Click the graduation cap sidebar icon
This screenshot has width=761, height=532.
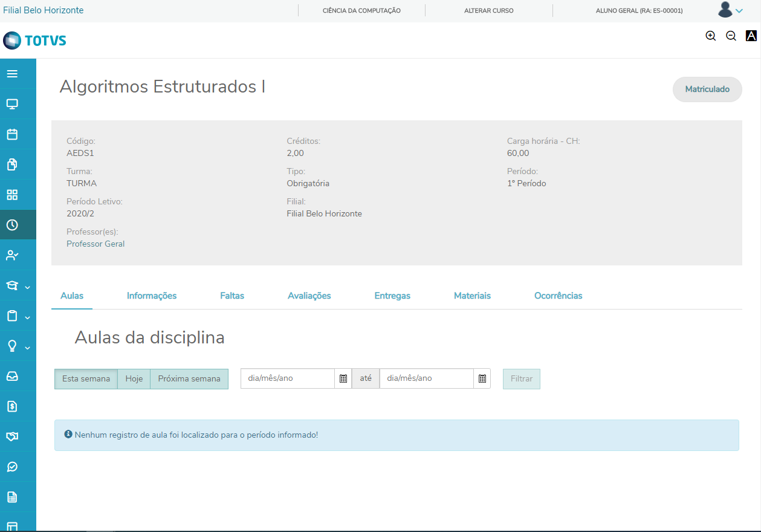(12, 285)
